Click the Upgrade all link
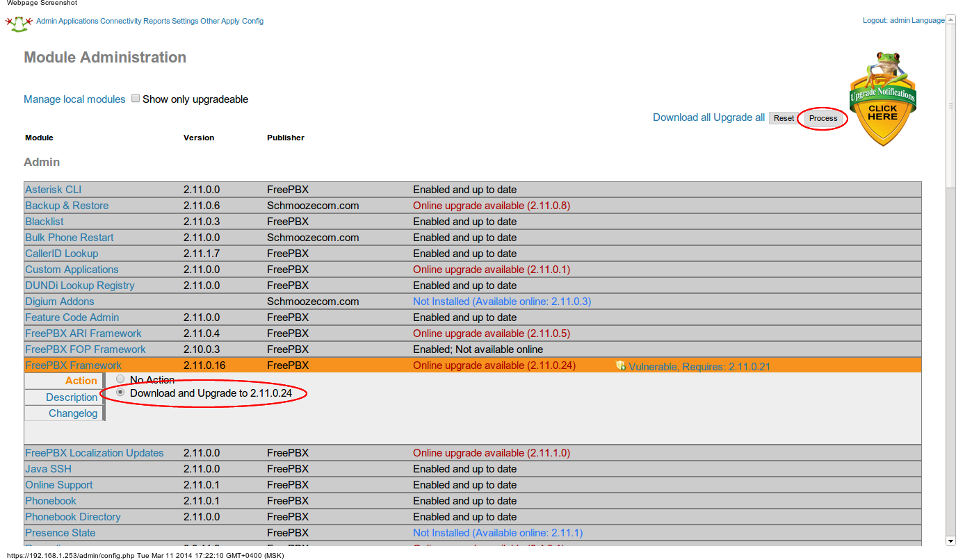This screenshot has height=560, width=956. click(x=739, y=117)
